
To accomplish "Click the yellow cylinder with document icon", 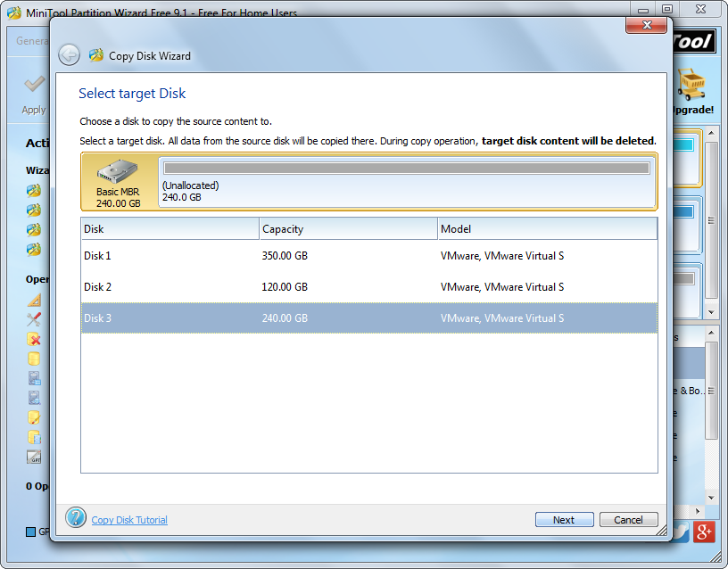I will tap(34, 437).
